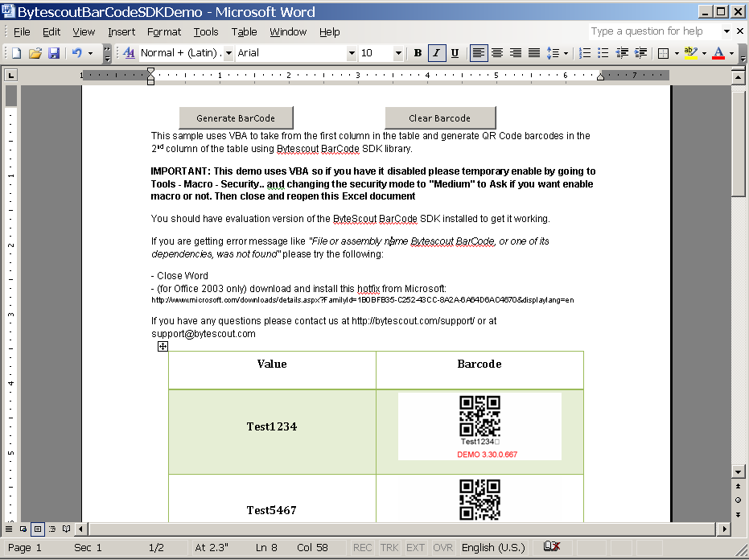Align text right

(516, 53)
